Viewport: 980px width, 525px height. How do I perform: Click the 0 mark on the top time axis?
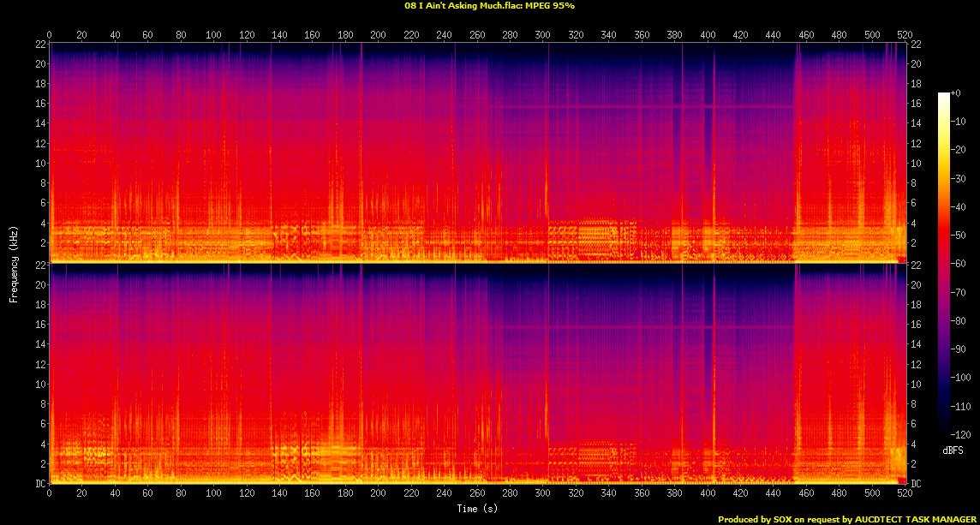(x=49, y=35)
